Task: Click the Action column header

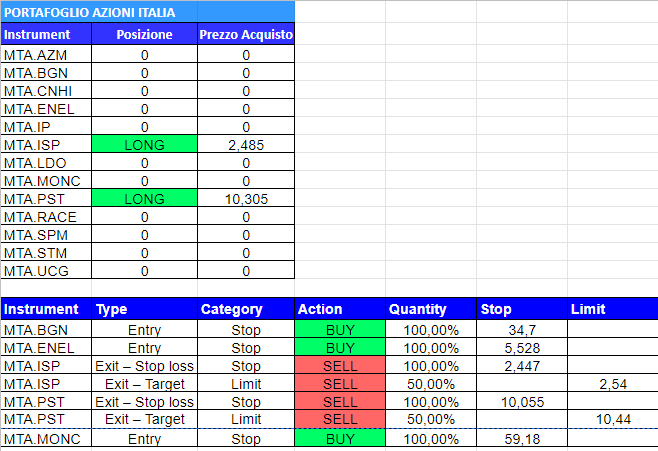Action: 340,309
